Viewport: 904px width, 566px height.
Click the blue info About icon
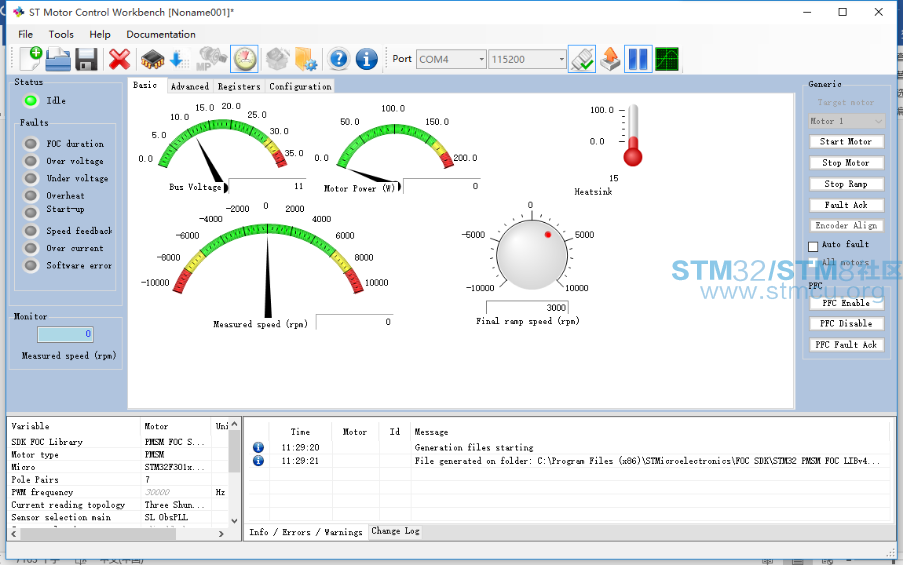tap(367, 59)
